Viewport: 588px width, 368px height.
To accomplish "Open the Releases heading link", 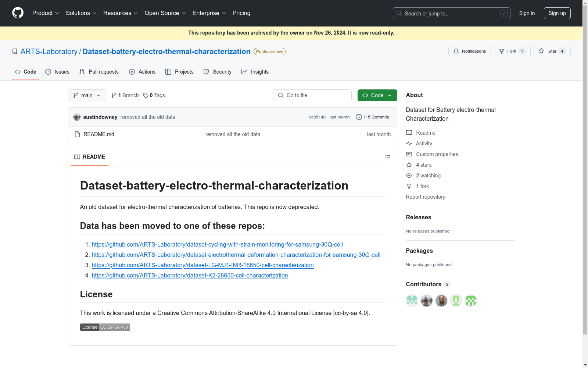I will [419, 217].
